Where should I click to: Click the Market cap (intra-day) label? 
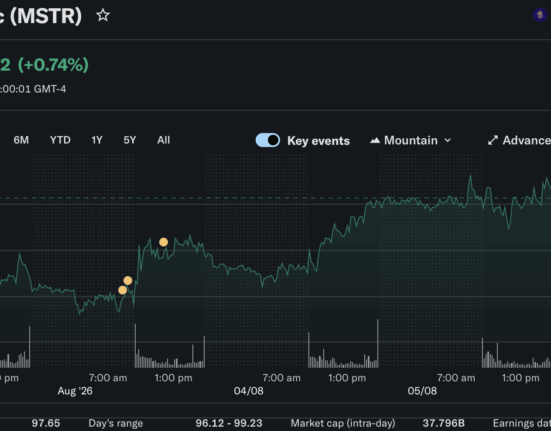pyautogui.click(x=343, y=423)
